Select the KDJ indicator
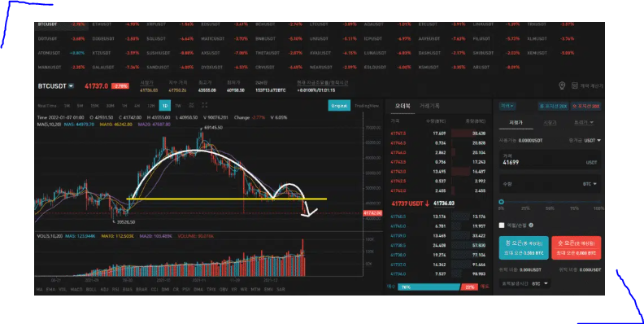The image size is (644, 324). click(104, 290)
